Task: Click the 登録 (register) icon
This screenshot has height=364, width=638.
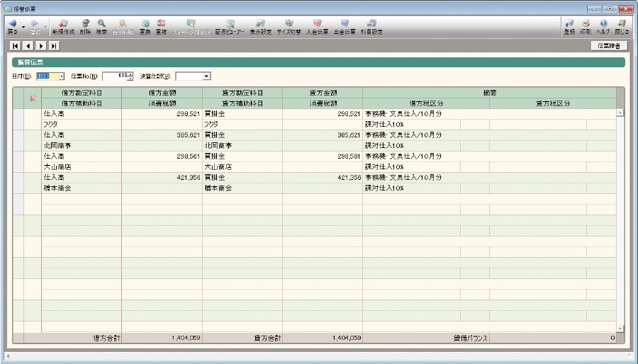Action: pyautogui.click(x=569, y=26)
